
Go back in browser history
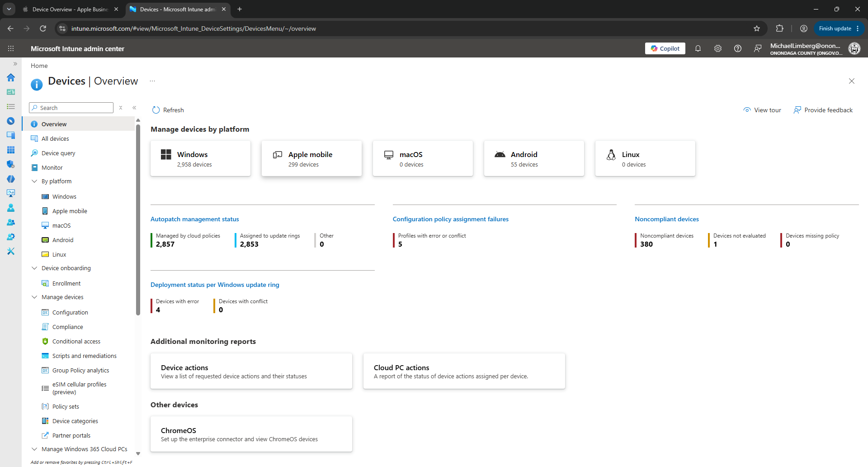coord(10,29)
